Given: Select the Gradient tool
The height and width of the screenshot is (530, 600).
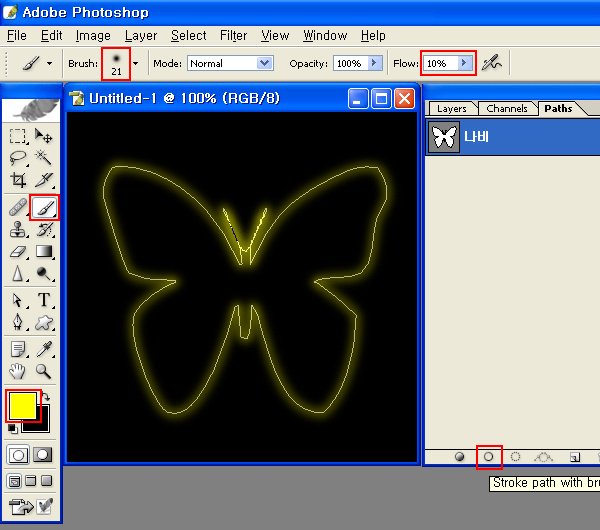Looking at the screenshot, I should (44, 252).
